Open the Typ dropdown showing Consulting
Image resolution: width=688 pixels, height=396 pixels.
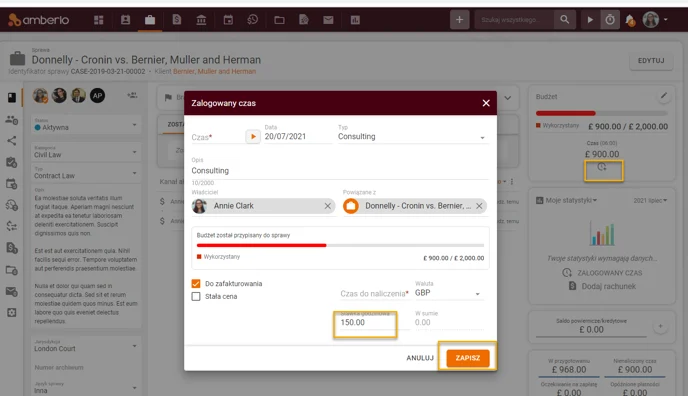point(412,136)
